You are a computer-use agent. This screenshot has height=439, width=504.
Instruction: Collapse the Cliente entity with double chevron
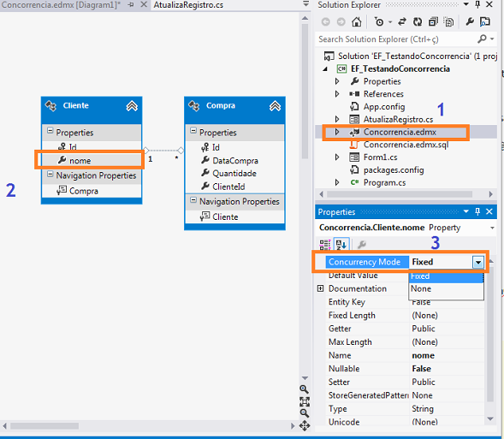coord(132,106)
